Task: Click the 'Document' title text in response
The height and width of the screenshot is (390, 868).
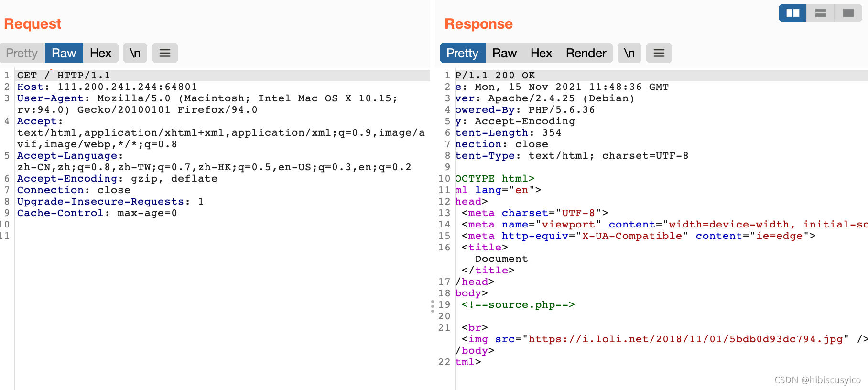Action: (501, 259)
